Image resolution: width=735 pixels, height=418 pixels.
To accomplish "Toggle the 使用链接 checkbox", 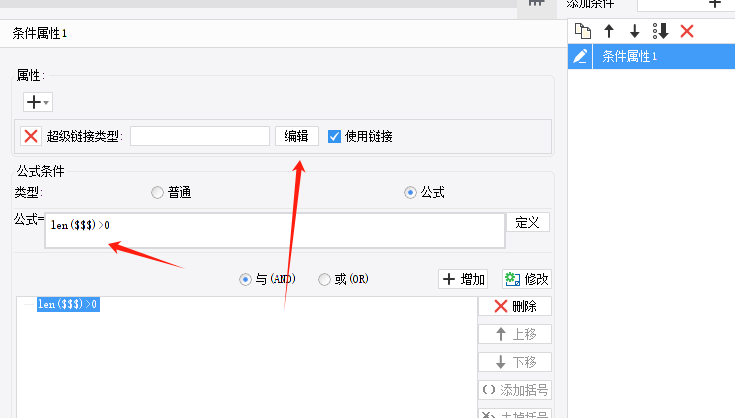I will pyautogui.click(x=334, y=136).
